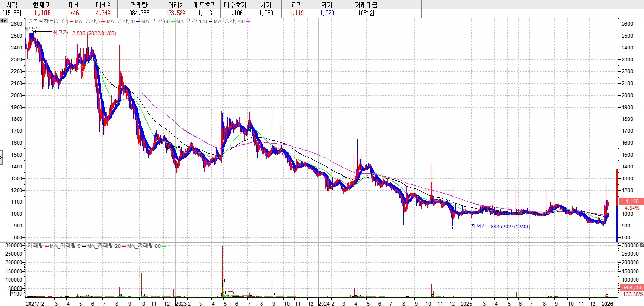Click the 배당락 marker label
This screenshot has width=644, height=306.
(x=31, y=29)
